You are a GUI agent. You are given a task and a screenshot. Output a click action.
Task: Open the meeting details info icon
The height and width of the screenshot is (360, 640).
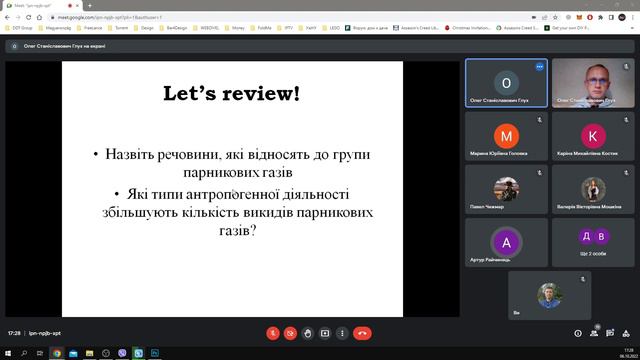578,333
